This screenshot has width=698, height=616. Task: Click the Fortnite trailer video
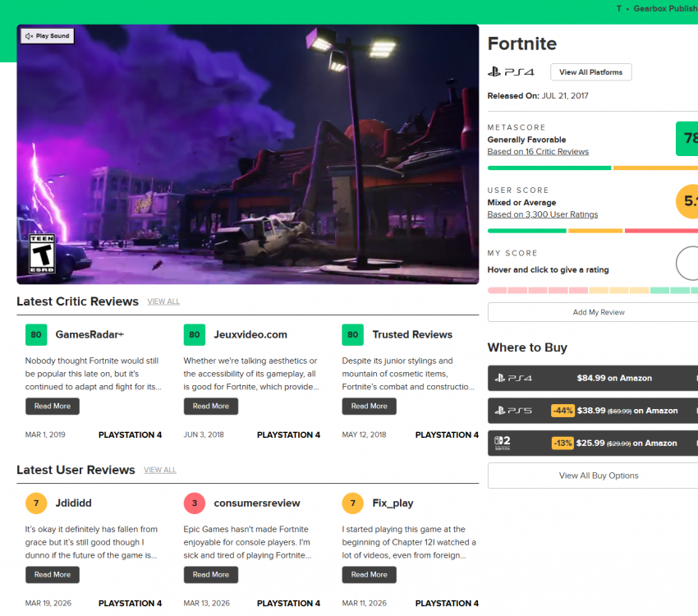tap(247, 154)
